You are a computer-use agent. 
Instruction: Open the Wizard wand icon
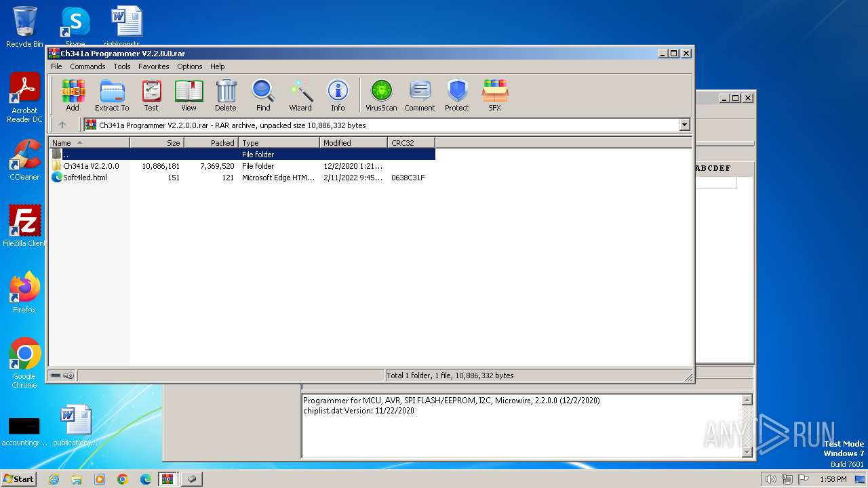pos(300,95)
